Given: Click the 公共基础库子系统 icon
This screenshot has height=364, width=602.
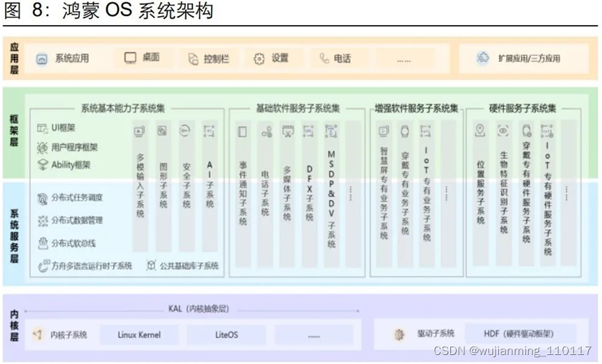Looking at the screenshot, I should point(151,265).
